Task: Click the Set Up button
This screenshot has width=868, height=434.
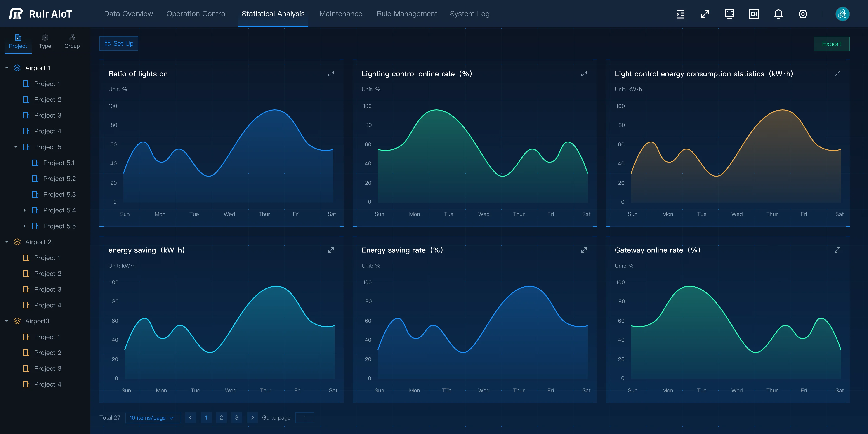Action: (119, 43)
